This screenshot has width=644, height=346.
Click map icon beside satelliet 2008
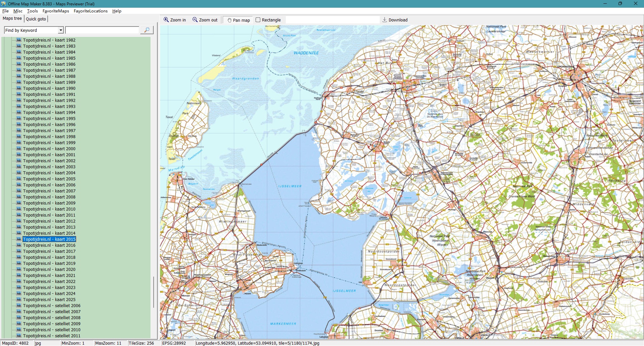click(19, 318)
